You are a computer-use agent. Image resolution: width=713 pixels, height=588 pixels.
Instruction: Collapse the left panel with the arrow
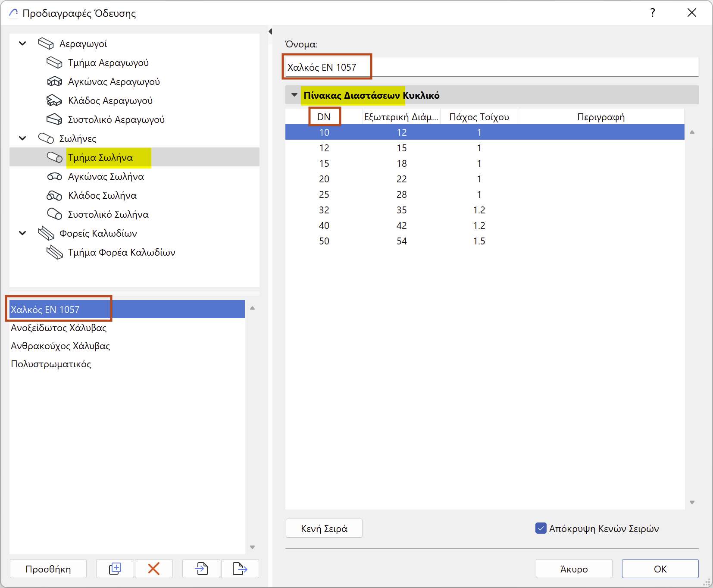click(x=270, y=31)
